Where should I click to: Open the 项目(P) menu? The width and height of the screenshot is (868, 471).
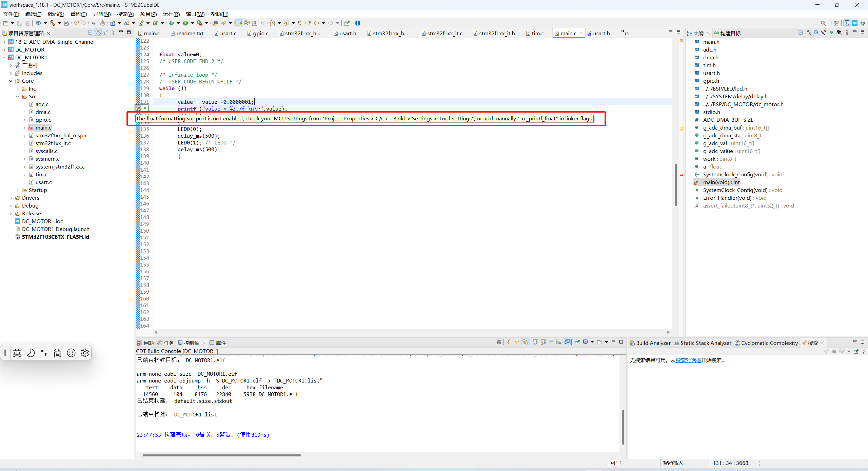tap(148, 14)
